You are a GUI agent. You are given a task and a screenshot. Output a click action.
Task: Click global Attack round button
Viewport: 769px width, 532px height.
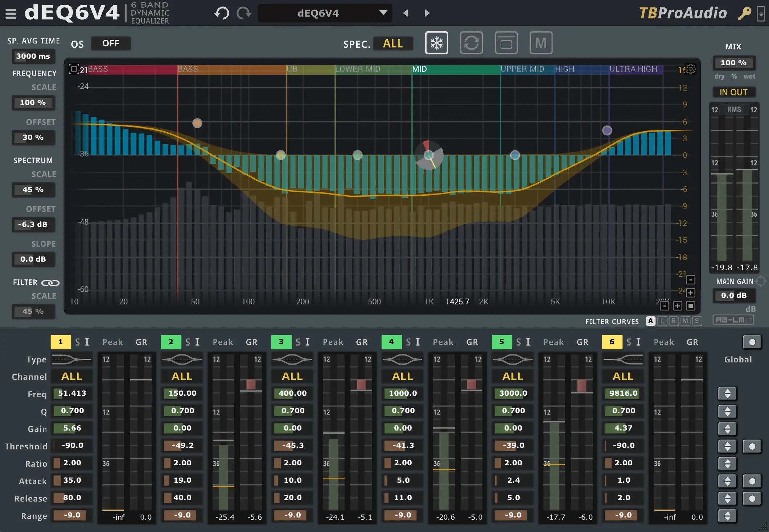pos(752,481)
